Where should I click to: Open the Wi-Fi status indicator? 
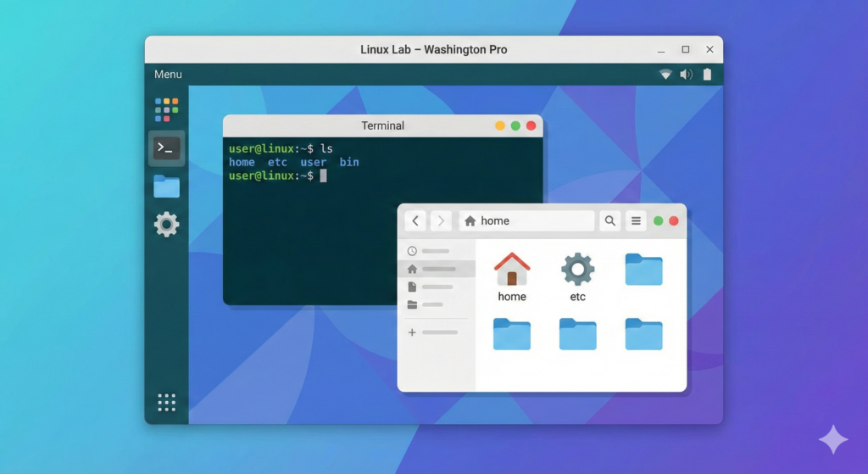tap(665, 75)
